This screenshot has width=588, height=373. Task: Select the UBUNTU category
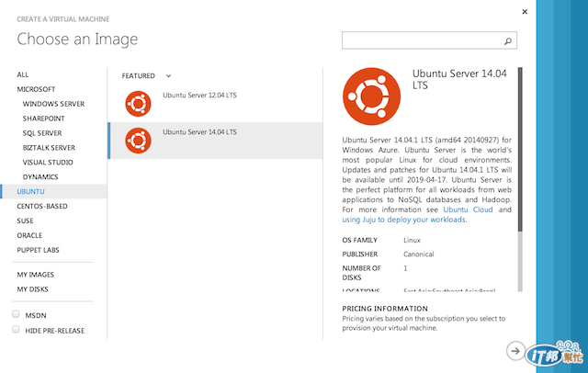53,192
